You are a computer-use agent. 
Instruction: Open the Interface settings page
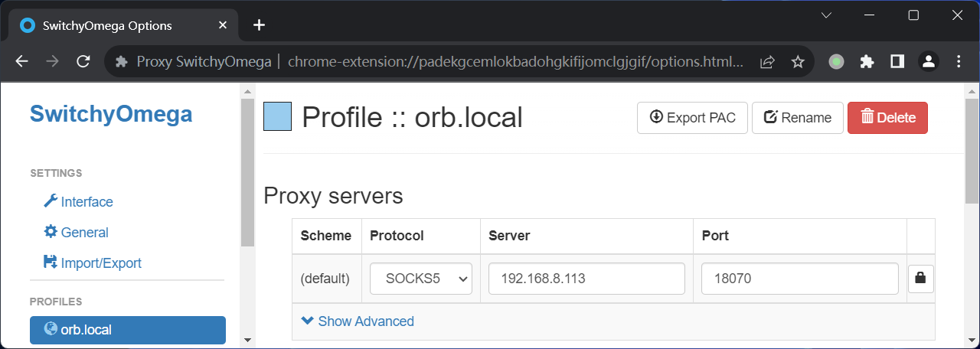pyautogui.click(x=78, y=202)
